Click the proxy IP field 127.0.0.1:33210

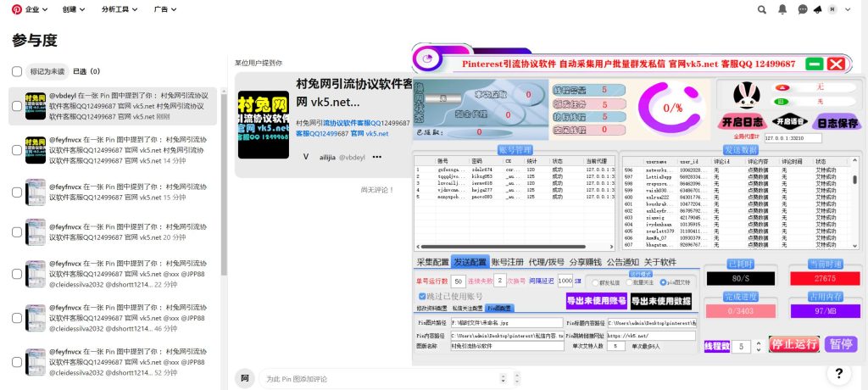coord(793,138)
